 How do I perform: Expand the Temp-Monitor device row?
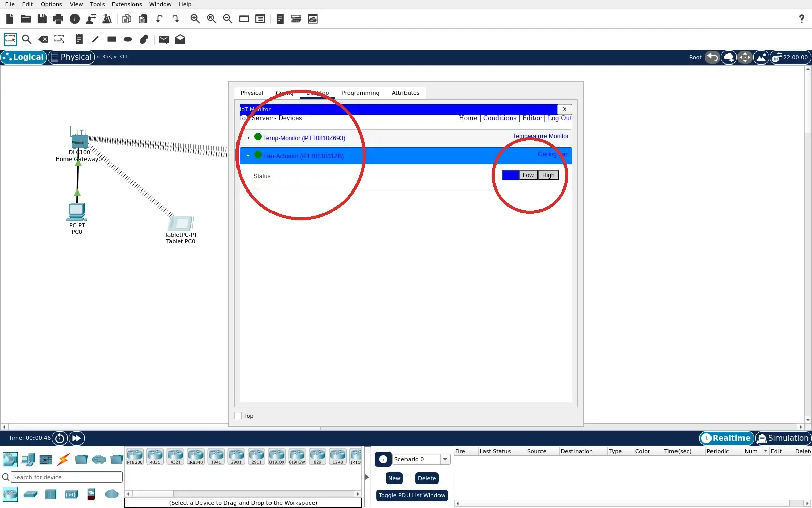[248, 138]
